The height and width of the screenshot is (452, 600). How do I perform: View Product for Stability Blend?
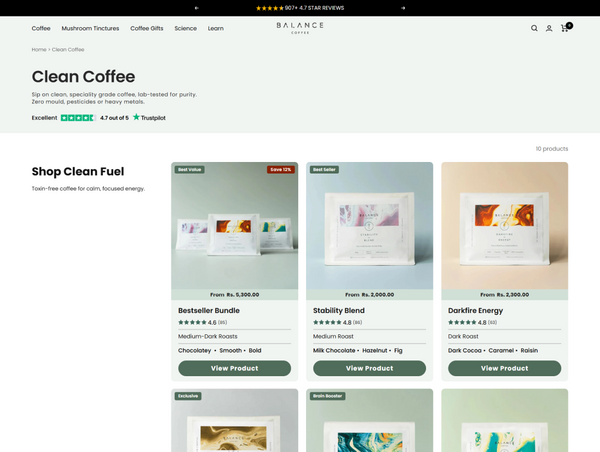click(x=370, y=368)
